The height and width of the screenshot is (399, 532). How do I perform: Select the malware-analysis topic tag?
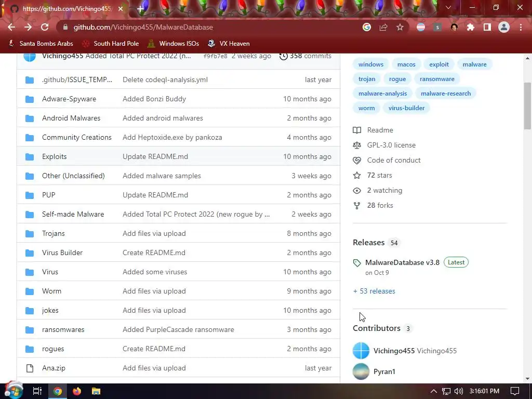coord(382,94)
